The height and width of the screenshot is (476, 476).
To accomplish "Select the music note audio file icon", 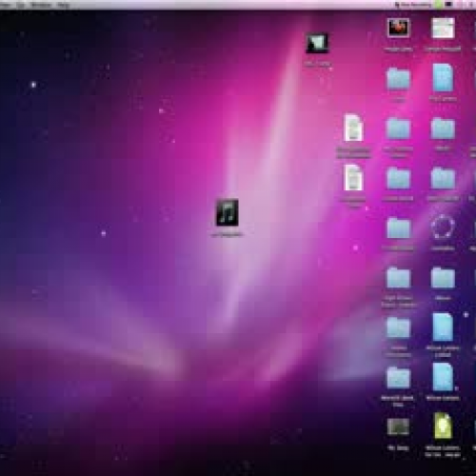I will [228, 212].
